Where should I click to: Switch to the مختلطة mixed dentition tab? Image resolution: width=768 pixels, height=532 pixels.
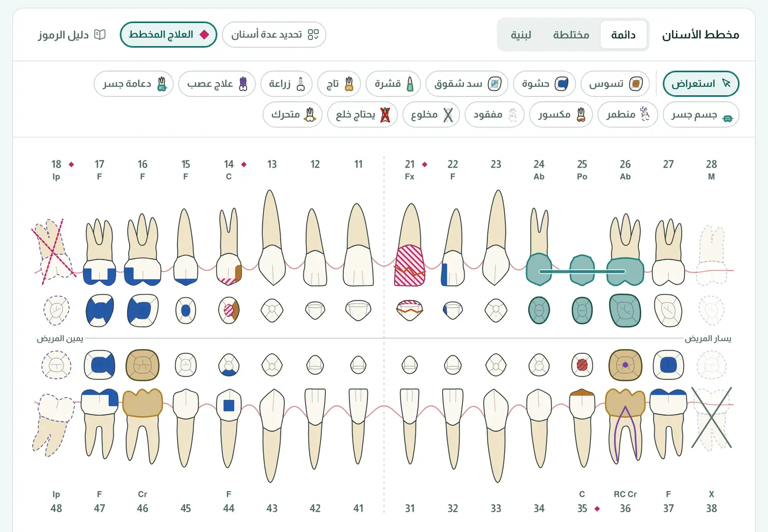pyautogui.click(x=571, y=35)
